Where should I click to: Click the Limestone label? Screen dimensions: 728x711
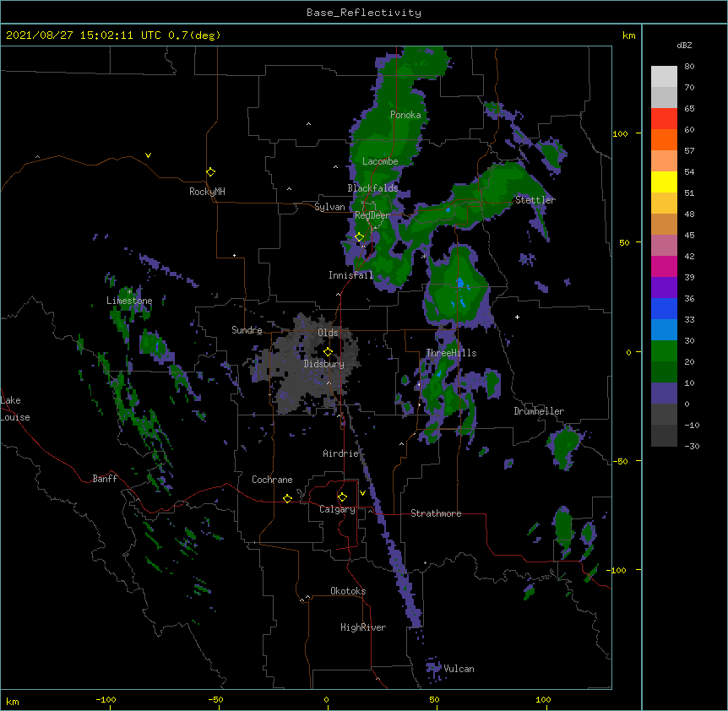(129, 301)
